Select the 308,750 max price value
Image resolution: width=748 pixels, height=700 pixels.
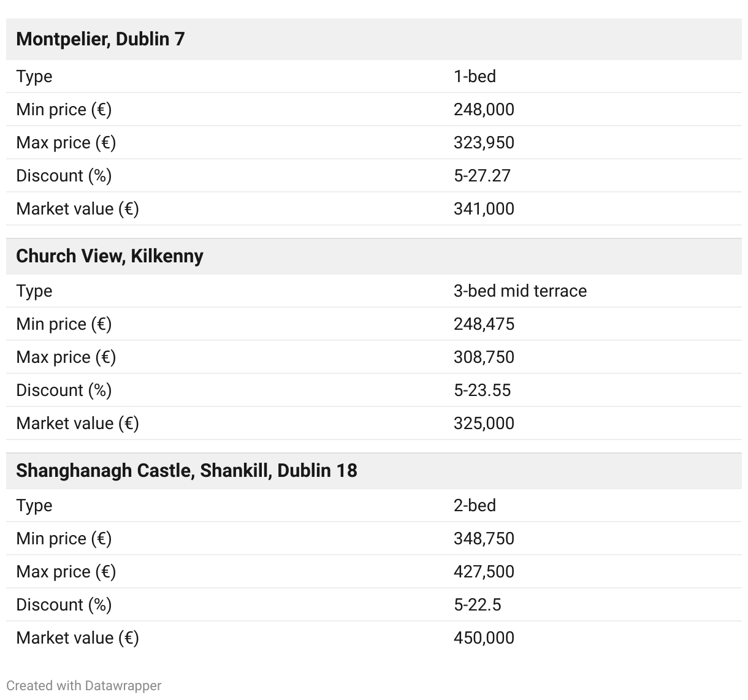point(484,357)
